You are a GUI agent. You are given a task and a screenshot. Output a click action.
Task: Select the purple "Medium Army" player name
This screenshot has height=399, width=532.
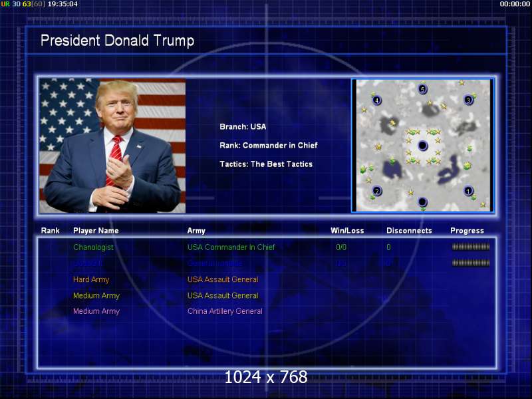[x=96, y=311]
